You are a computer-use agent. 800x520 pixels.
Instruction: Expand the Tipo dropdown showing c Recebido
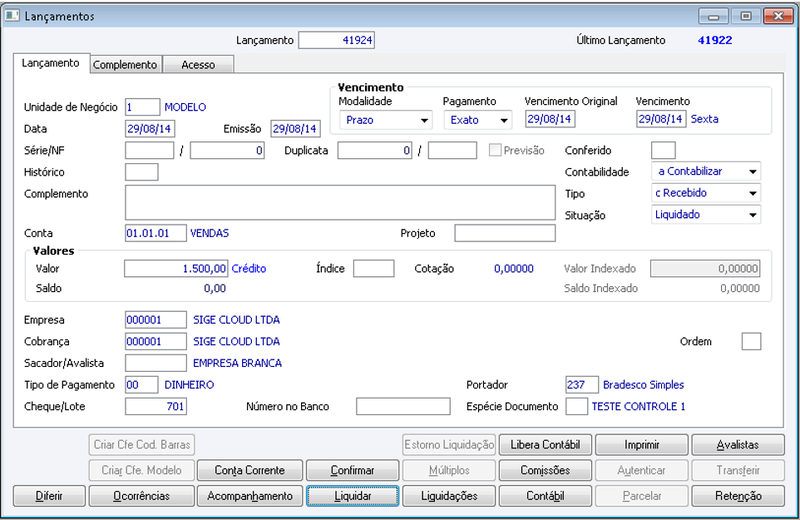tap(706, 193)
